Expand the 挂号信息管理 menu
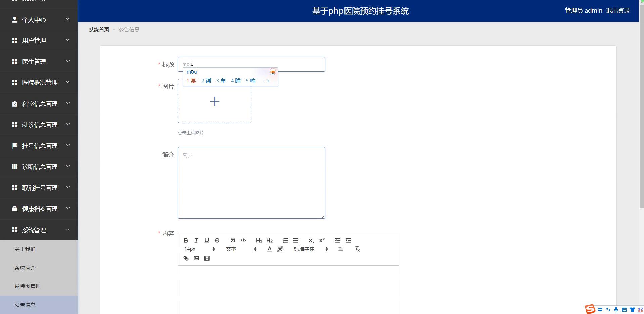The width and height of the screenshot is (644, 314). click(x=39, y=146)
